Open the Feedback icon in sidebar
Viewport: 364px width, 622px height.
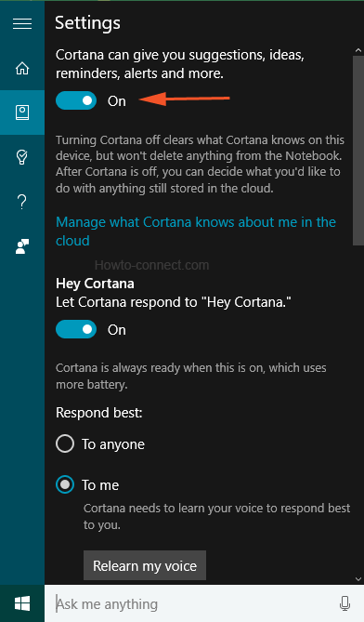coord(22,246)
